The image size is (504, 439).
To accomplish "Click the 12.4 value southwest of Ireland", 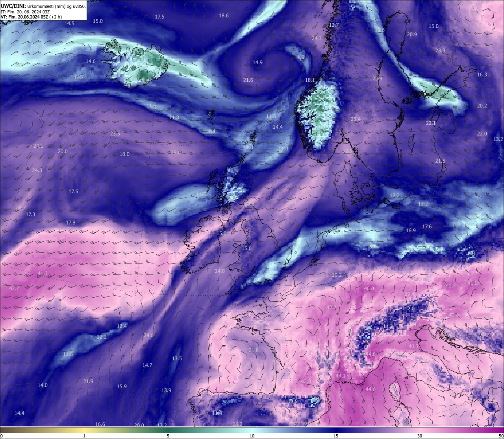I will (x=122, y=326).
